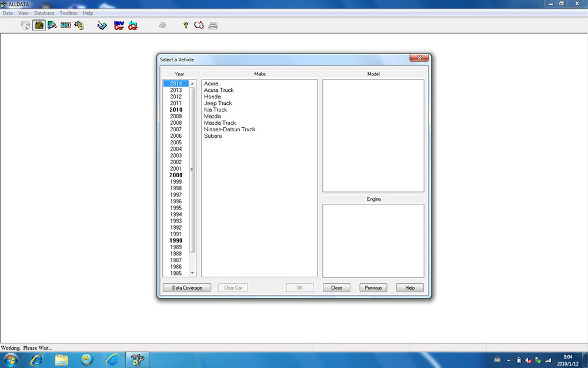Select Acura in the Make list
The image size is (588, 368).
coord(211,84)
